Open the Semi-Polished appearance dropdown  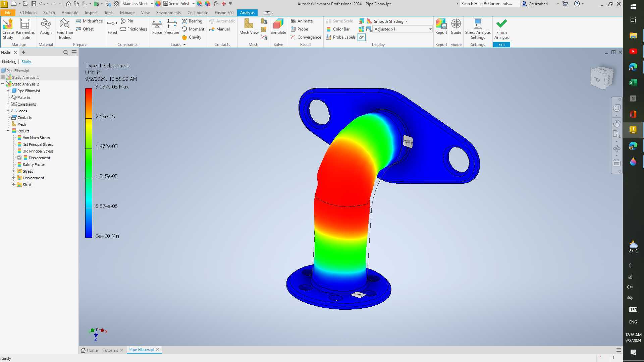[x=193, y=4]
